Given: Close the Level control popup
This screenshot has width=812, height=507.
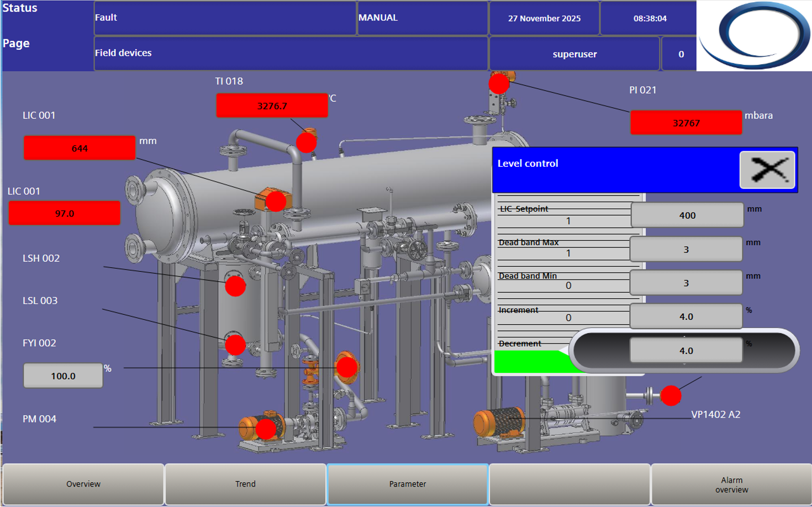Looking at the screenshot, I should tap(767, 170).
